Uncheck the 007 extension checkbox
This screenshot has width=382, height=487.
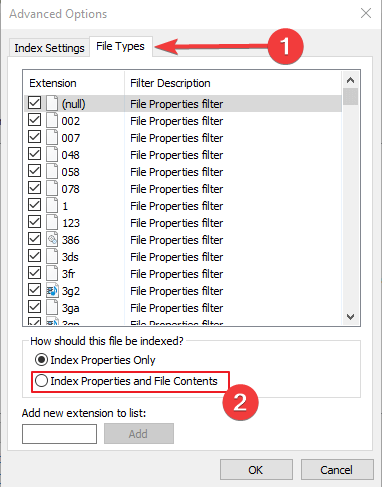point(34,137)
